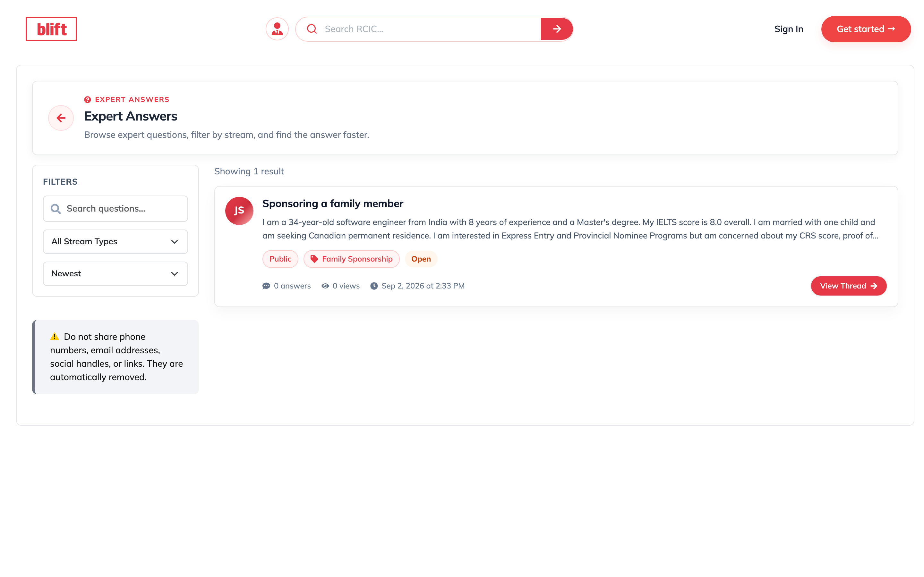Select the Family Sponsorship tag
This screenshot has width=924, height=577.
351,259
